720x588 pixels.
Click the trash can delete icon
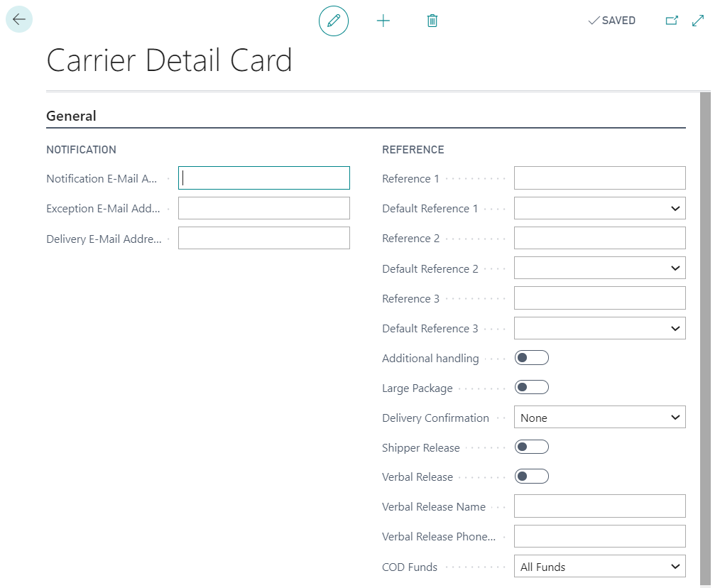point(432,21)
